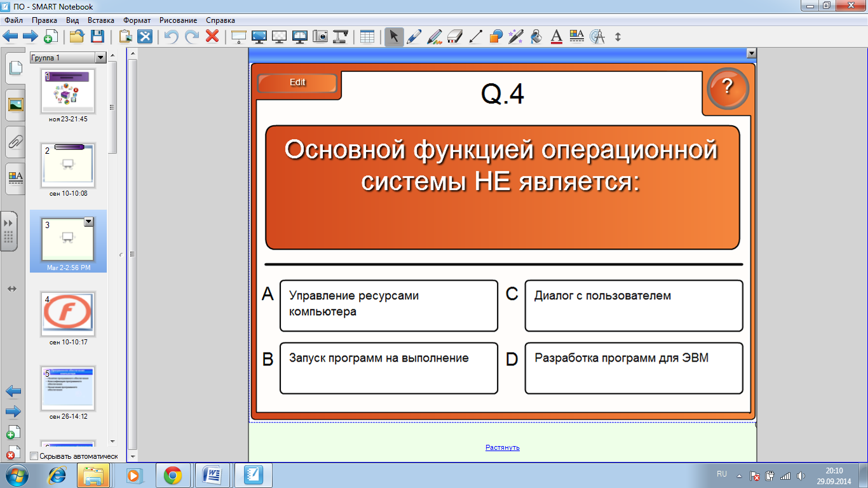
Task: Go to previous page with the toolbar back arrow
Action: 10,36
